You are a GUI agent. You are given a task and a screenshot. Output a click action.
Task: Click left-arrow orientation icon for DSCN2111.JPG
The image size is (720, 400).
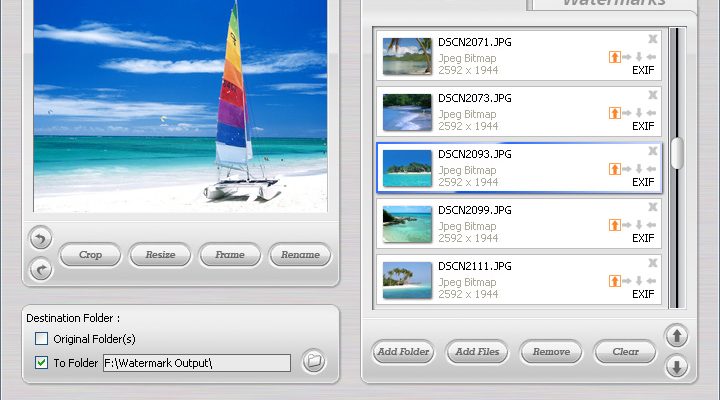[651, 281]
